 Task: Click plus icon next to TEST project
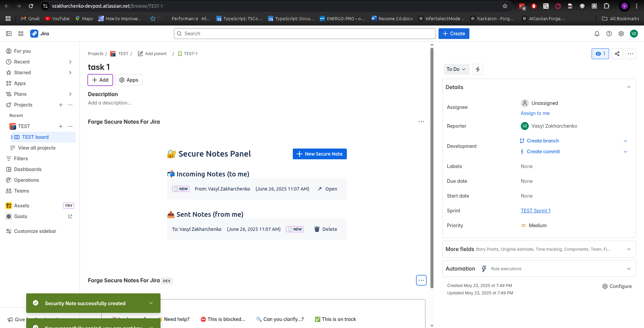click(61, 126)
